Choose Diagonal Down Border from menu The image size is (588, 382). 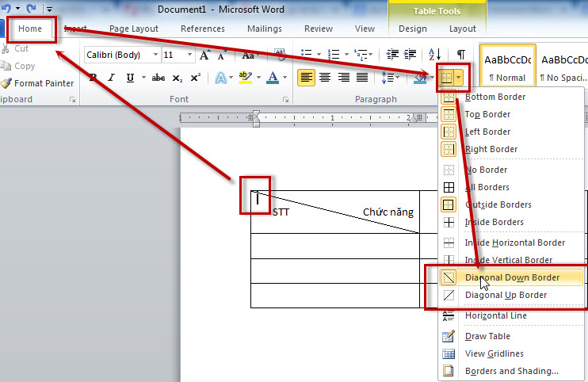(511, 277)
